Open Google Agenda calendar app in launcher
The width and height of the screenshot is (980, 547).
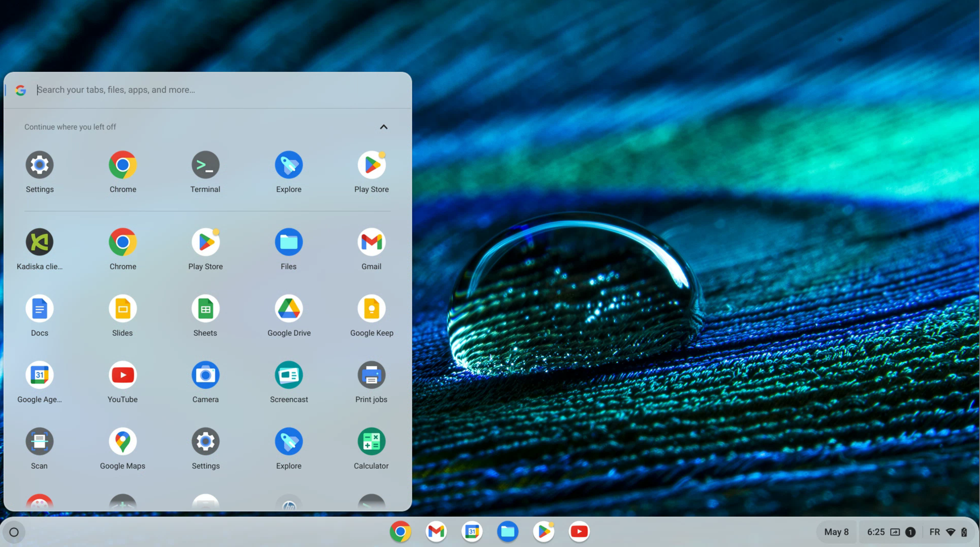tap(40, 375)
